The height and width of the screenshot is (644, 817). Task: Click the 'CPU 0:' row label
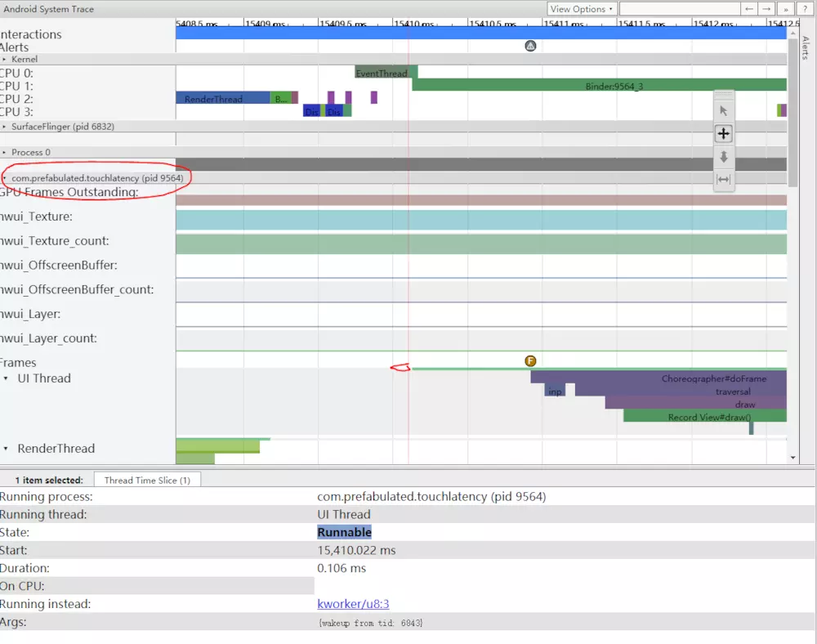[x=16, y=73]
